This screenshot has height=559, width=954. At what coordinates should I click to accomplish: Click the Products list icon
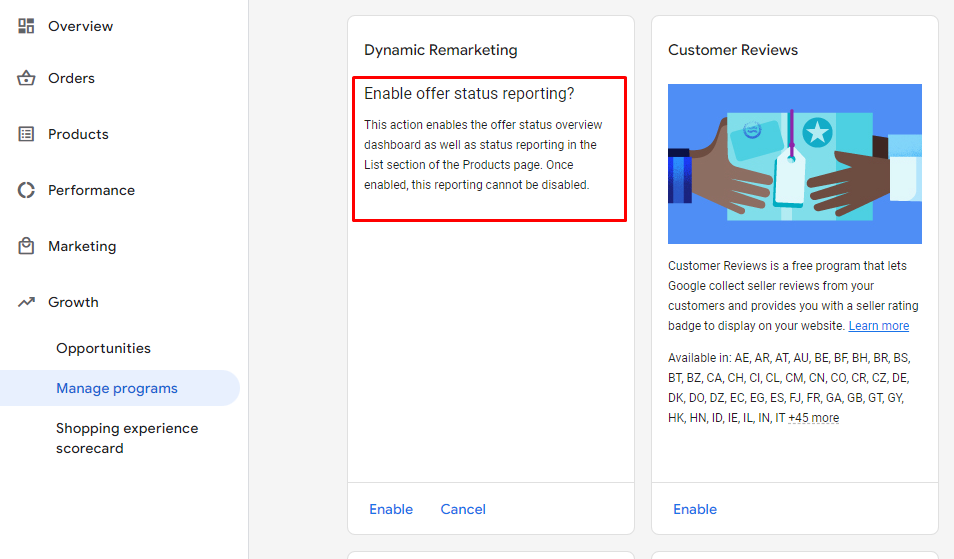[x=26, y=134]
